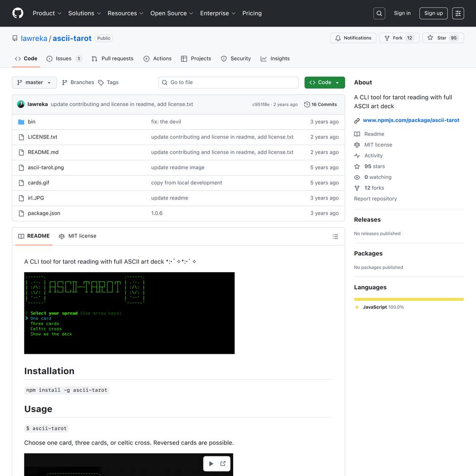The height and width of the screenshot is (476, 476).
Task: Click the Notifications bell button
Action: [353, 38]
